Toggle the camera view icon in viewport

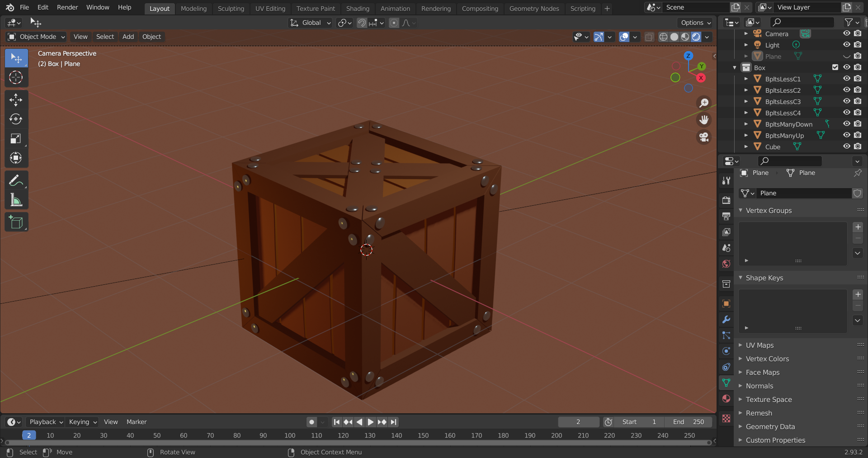[x=704, y=137]
